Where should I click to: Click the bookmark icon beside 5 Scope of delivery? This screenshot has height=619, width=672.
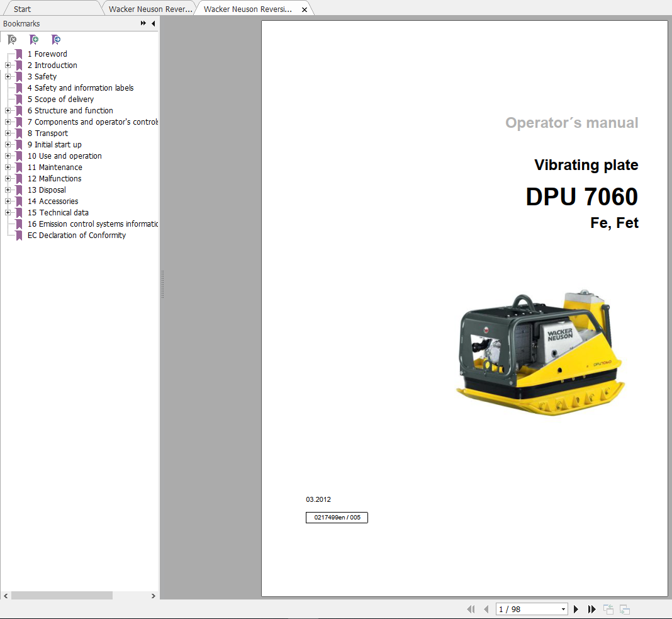19,99
